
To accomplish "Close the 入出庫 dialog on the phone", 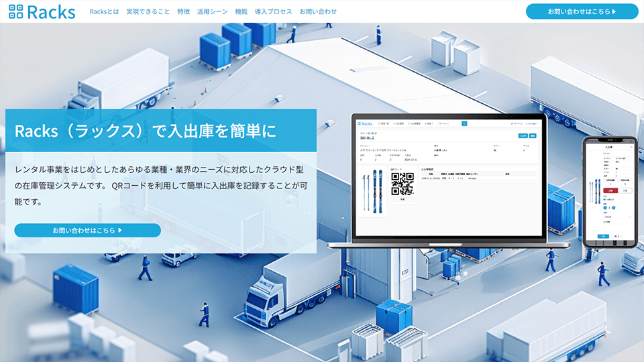I will 631,146.
